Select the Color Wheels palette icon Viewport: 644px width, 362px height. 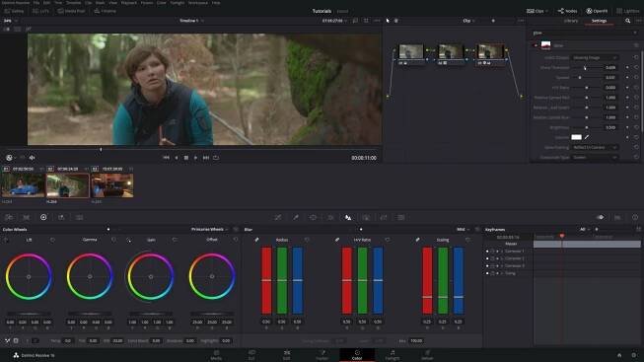[x=43, y=217]
